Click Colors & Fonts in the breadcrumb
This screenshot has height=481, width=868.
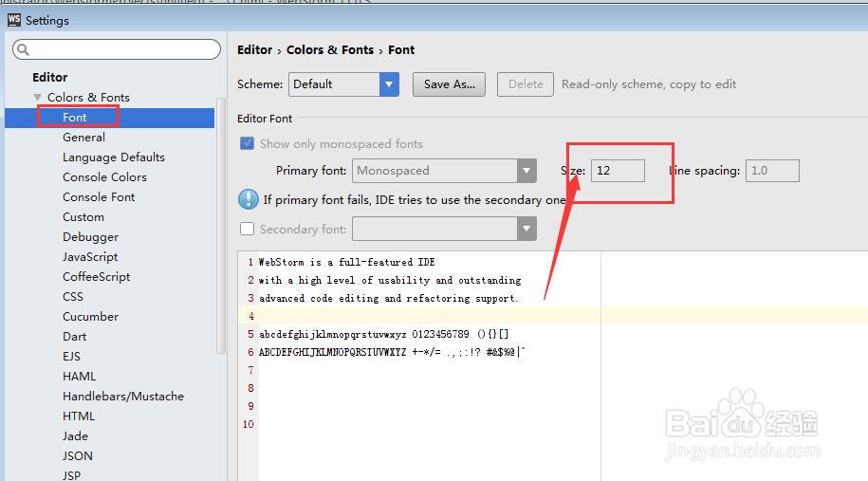[330, 50]
